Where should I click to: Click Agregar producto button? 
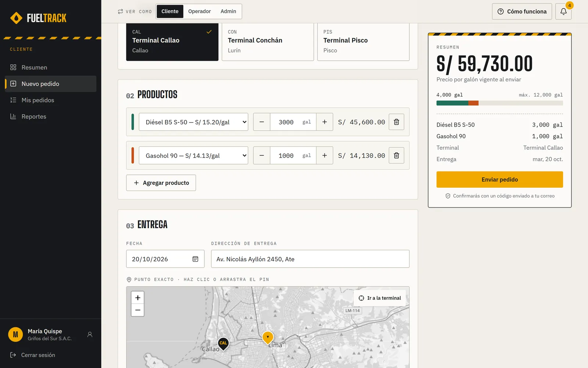tap(161, 183)
